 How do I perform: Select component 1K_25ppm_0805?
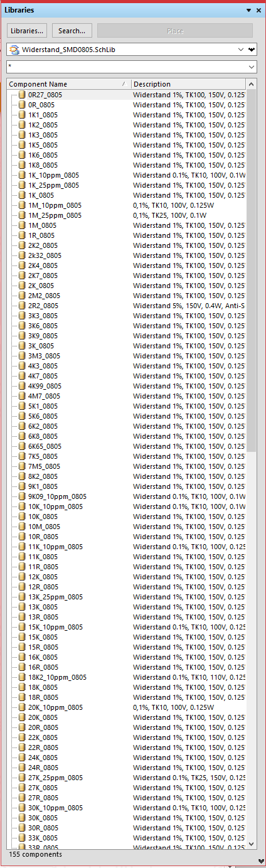tap(53, 185)
